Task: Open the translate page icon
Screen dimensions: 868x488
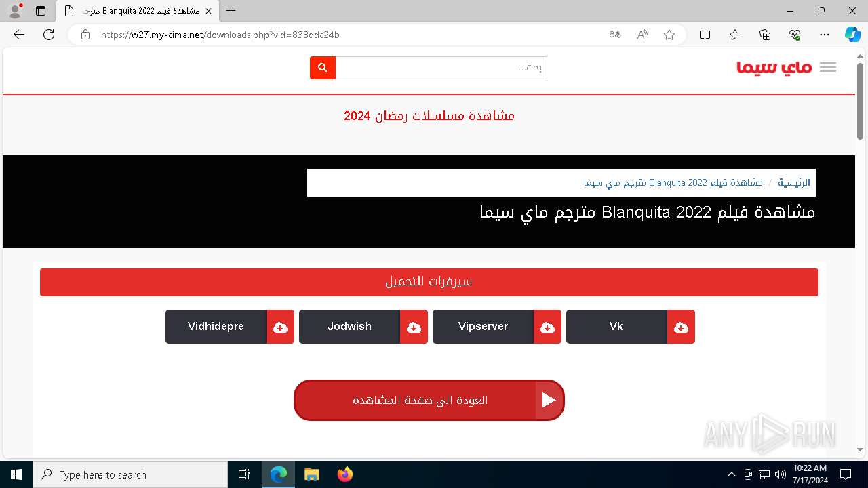Action: [615, 35]
